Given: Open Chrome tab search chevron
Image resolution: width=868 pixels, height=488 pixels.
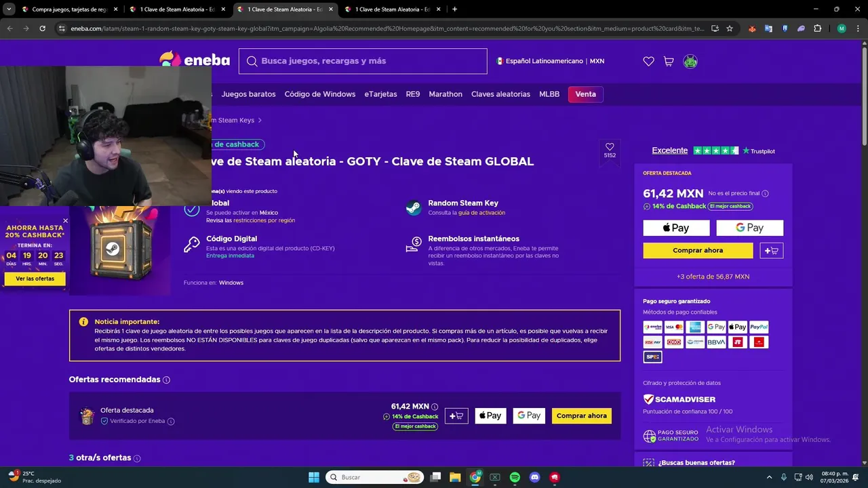Looking at the screenshot, I should (9, 9).
